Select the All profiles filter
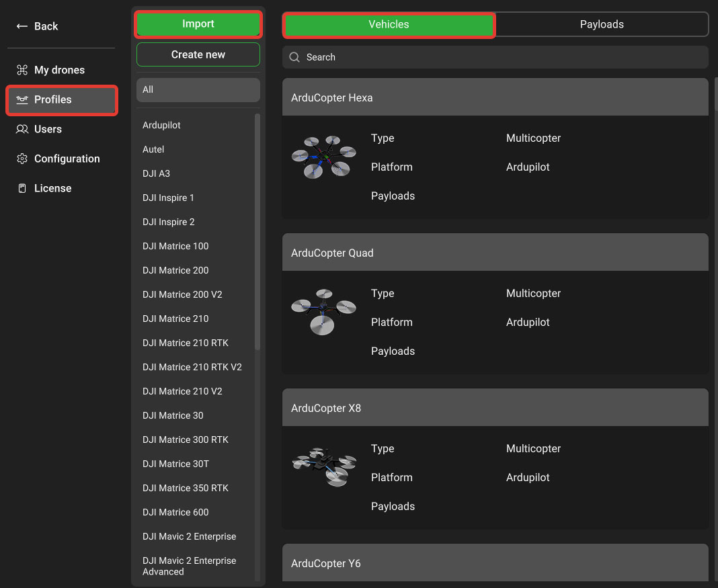Screen dimensions: 718x588 198,89
